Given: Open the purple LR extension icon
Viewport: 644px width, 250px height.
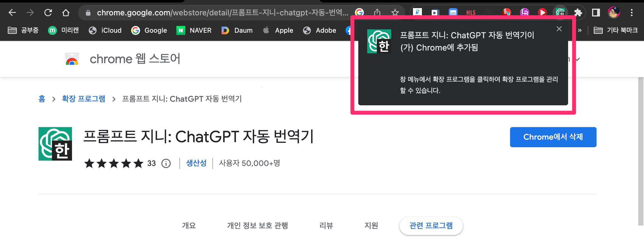Looking at the screenshot, I should pos(525,13).
